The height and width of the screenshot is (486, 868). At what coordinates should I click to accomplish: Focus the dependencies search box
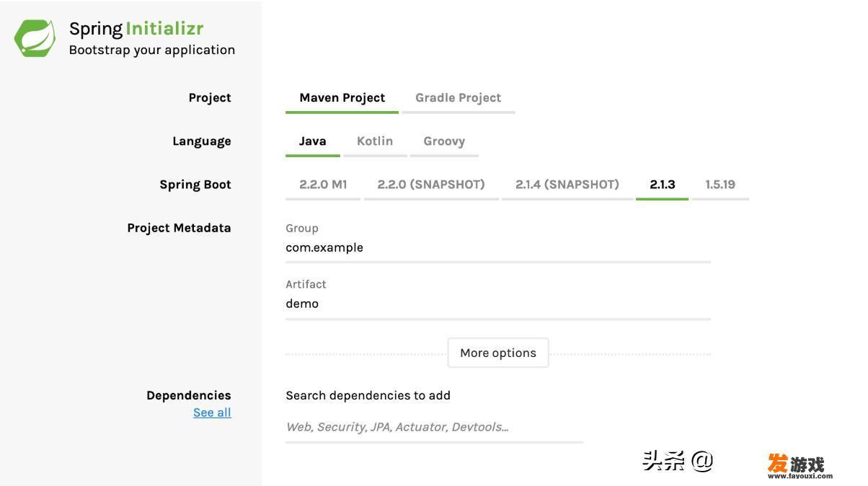point(434,428)
